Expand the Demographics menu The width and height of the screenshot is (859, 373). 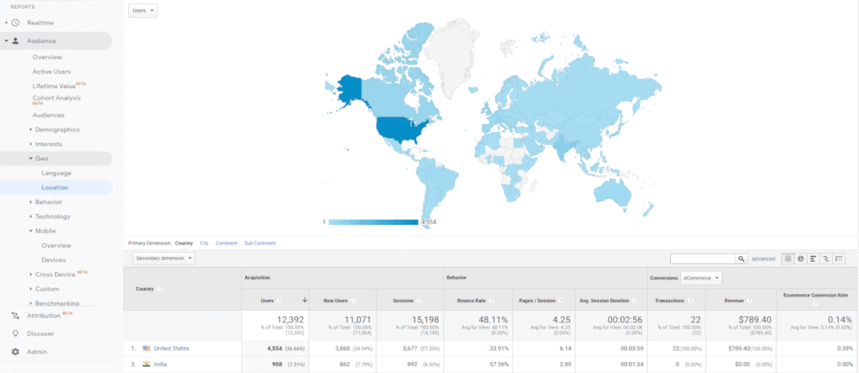coord(57,130)
